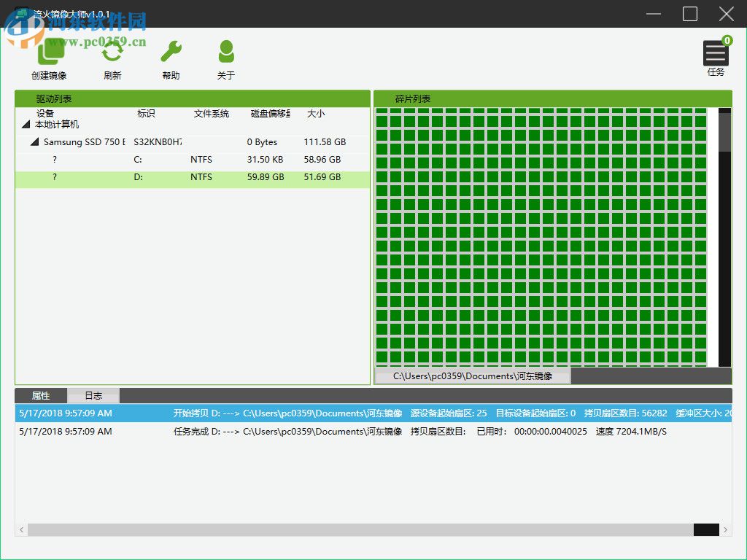Click the 文件系统 column header
The width and height of the screenshot is (747, 560).
(212, 114)
